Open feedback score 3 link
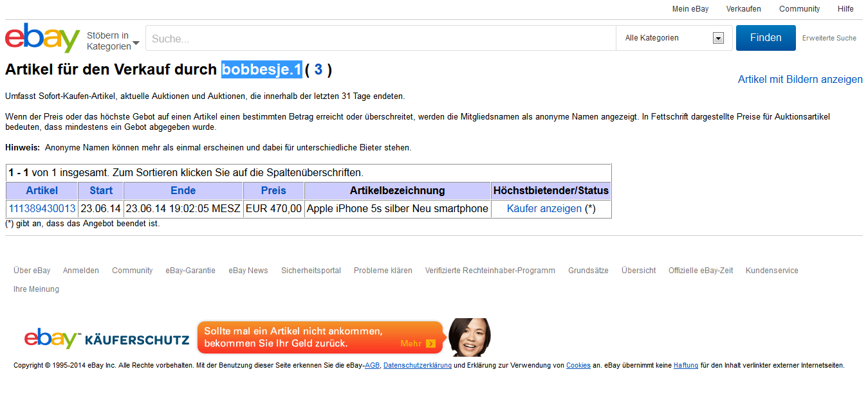Viewport: 868px width, 403px height. tap(318, 69)
